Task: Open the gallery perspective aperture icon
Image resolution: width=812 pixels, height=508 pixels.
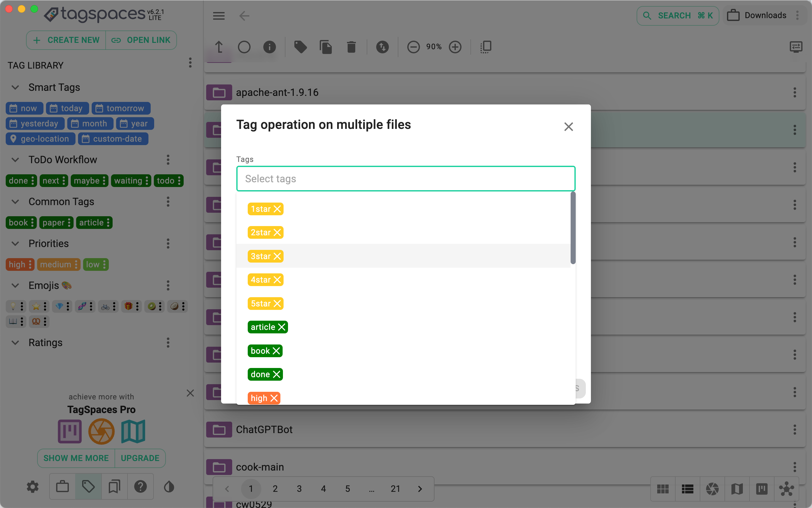Action: point(712,489)
